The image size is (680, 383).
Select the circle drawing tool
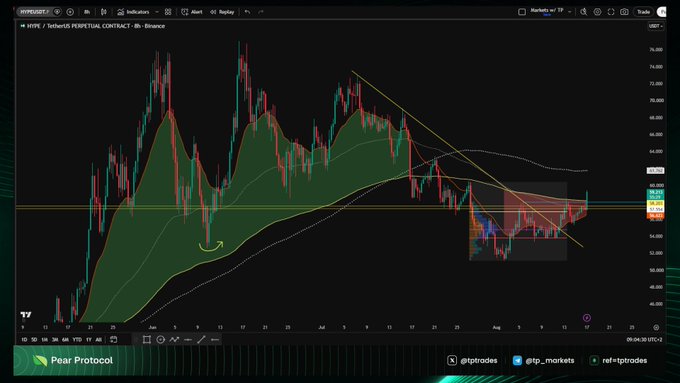pos(160,340)
